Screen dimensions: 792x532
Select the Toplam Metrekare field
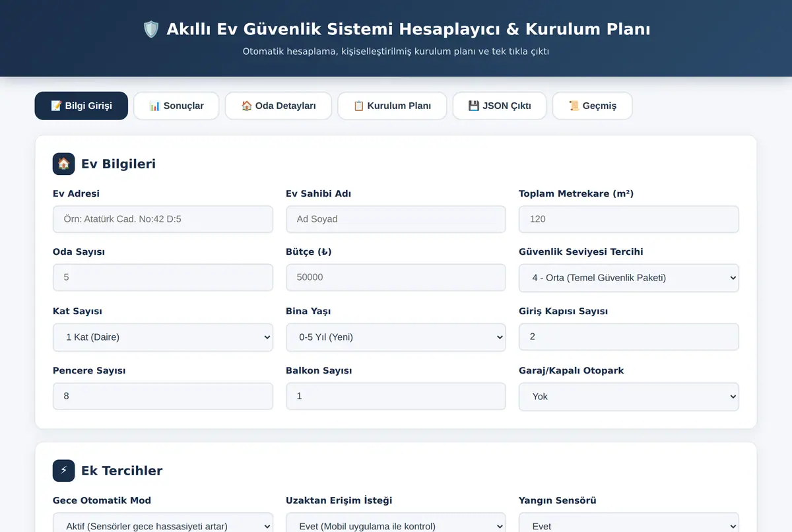pyautogui.click(x=629, y=219)
